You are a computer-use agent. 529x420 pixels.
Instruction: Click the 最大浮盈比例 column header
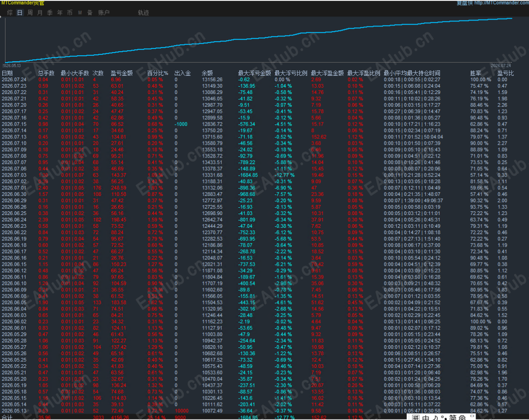click(364, 73)
